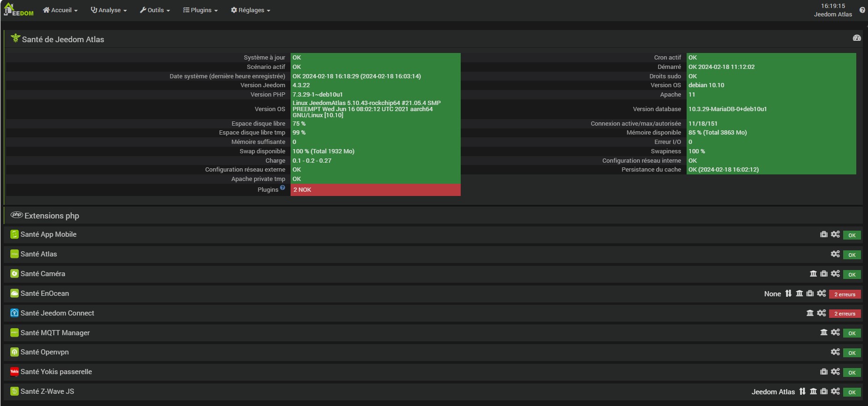Click the OK badge for Santé App Mobile
Screen dimensions: 868x406
pos(852,235)
